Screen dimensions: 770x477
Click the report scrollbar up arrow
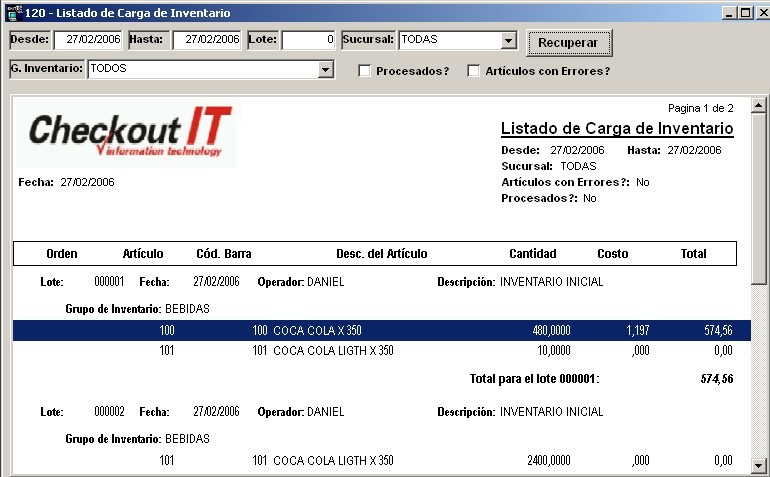(x=759, y=105)
